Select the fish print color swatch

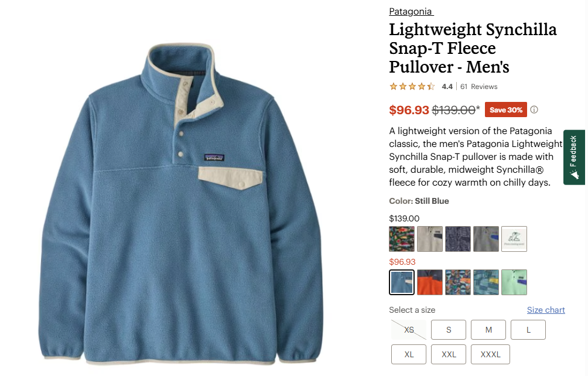pyautogui.click(x=402, y=239)
